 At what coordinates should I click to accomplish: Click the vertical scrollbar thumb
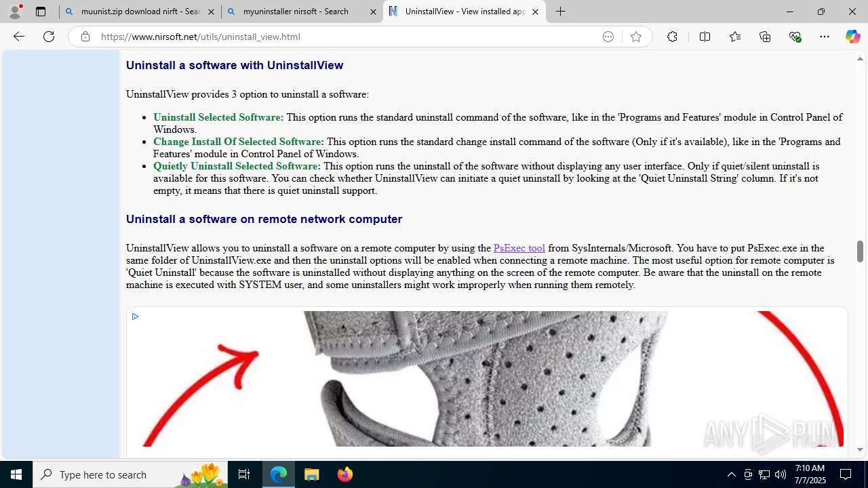[860, 251]
